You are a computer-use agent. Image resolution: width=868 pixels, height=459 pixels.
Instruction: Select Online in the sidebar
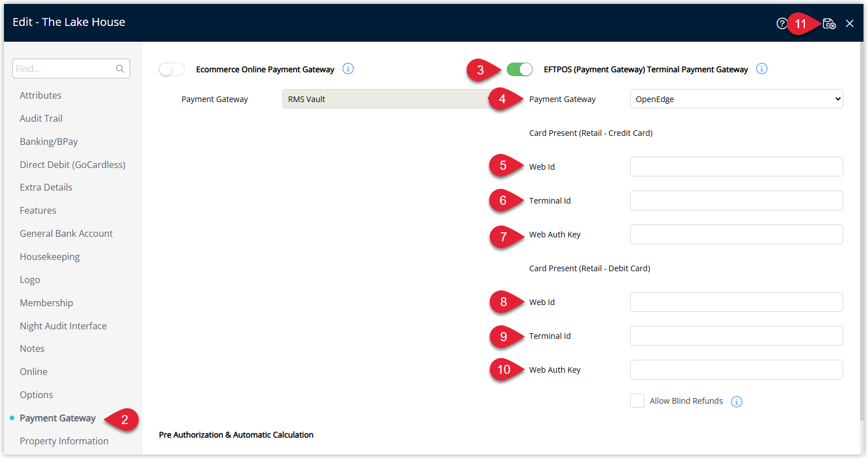[x=34, y=372]
